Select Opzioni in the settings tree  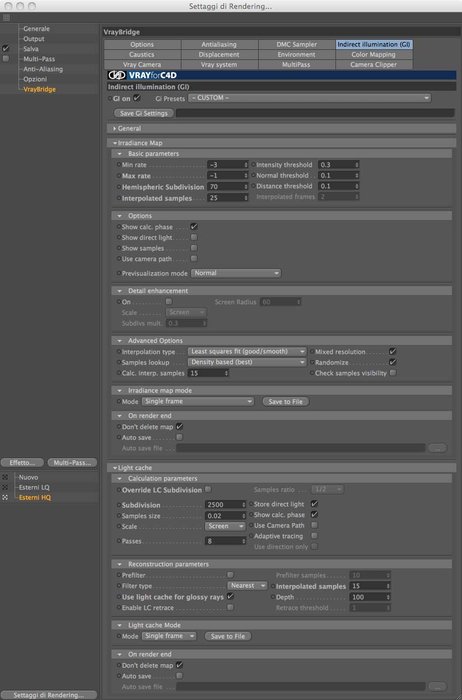[35, 79]
